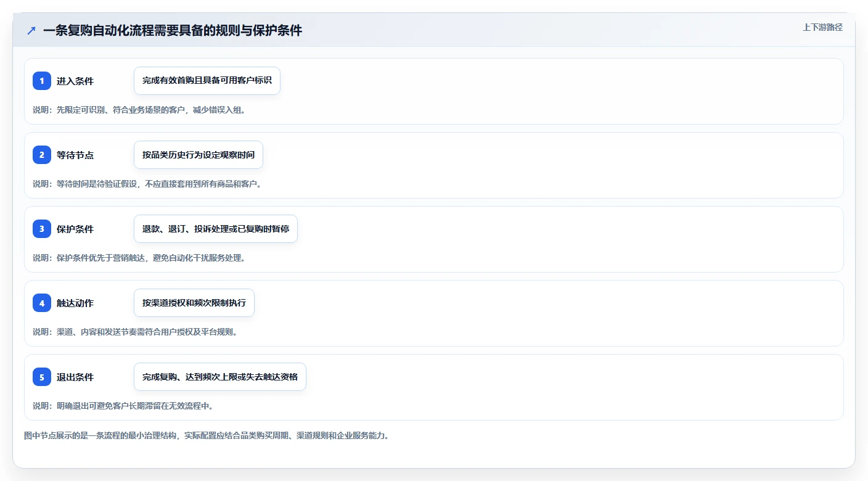Select the 触达动作 step label
Screen dimensions: 868x481
pyautogui.click(x=75, y=303)
